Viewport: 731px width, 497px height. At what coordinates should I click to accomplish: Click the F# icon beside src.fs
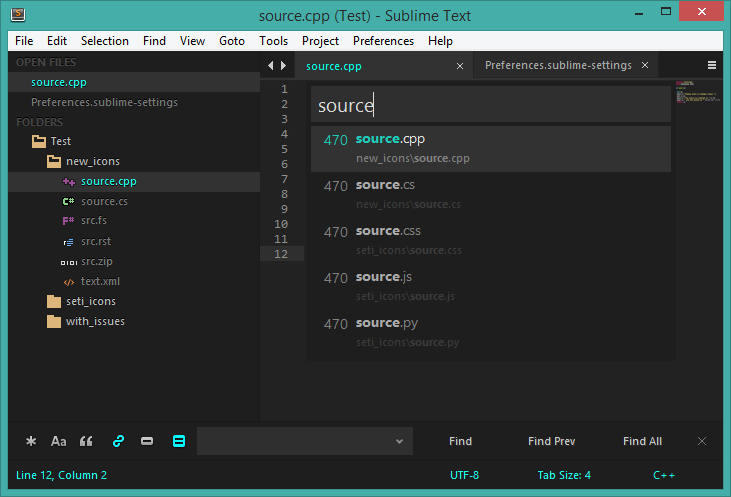[69, 221]
